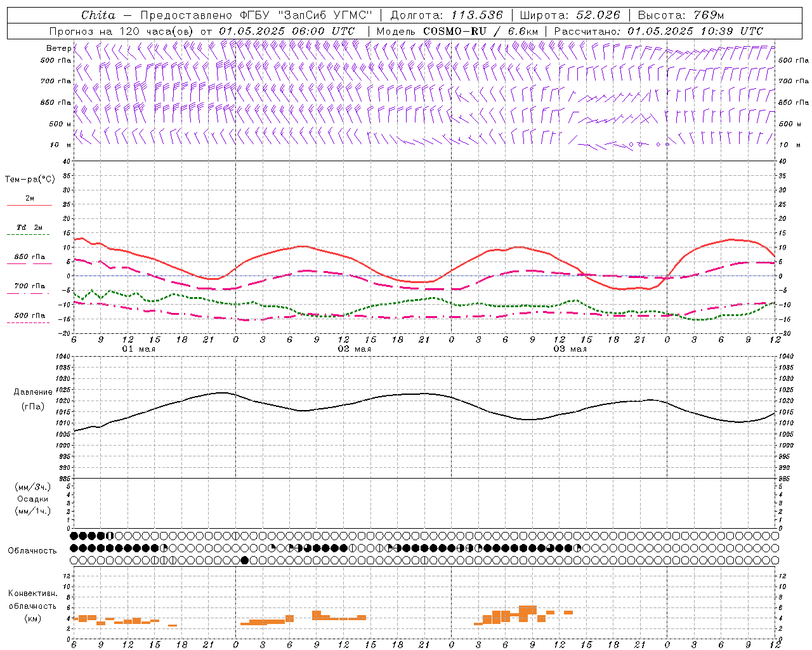812x650 pixels.
Task: Select the provider text ФГБУ "ЗапСиб УГМС"
Action: click(306, 15)
